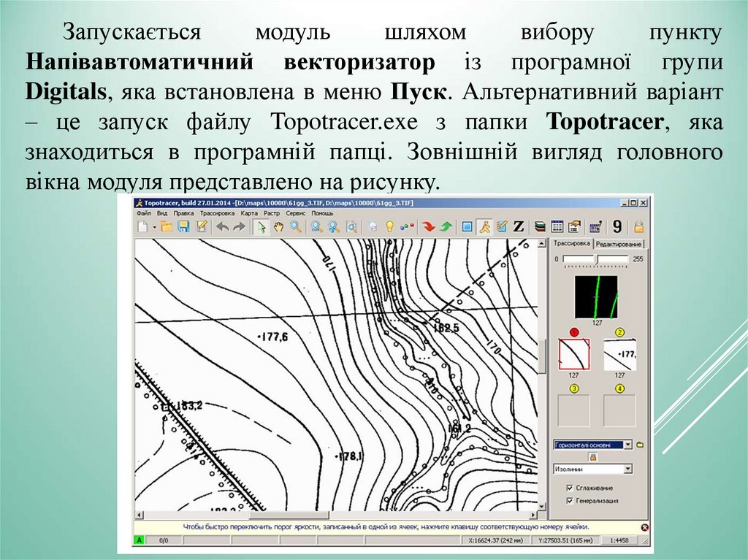The height and width of the screenshot is (560, 748).
Task: Click the green A indicator in status bar
Action: point(139,540)
